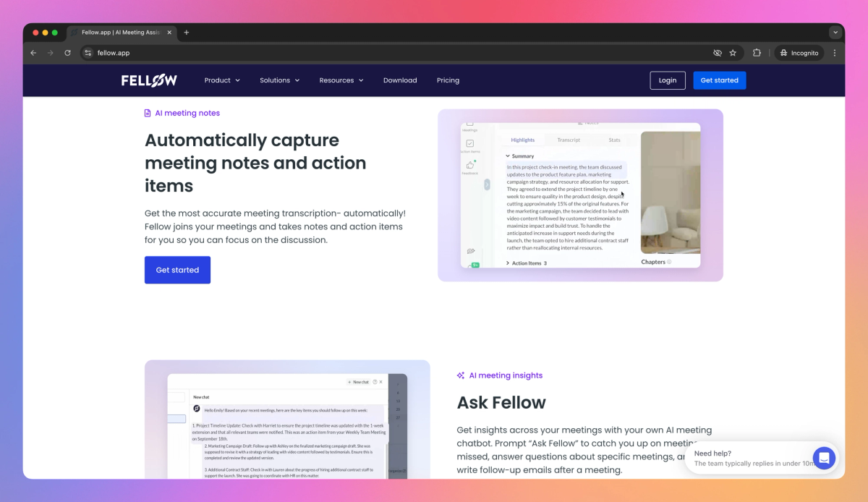Select the Fellow.app browser tab

(x=121, y=33)
